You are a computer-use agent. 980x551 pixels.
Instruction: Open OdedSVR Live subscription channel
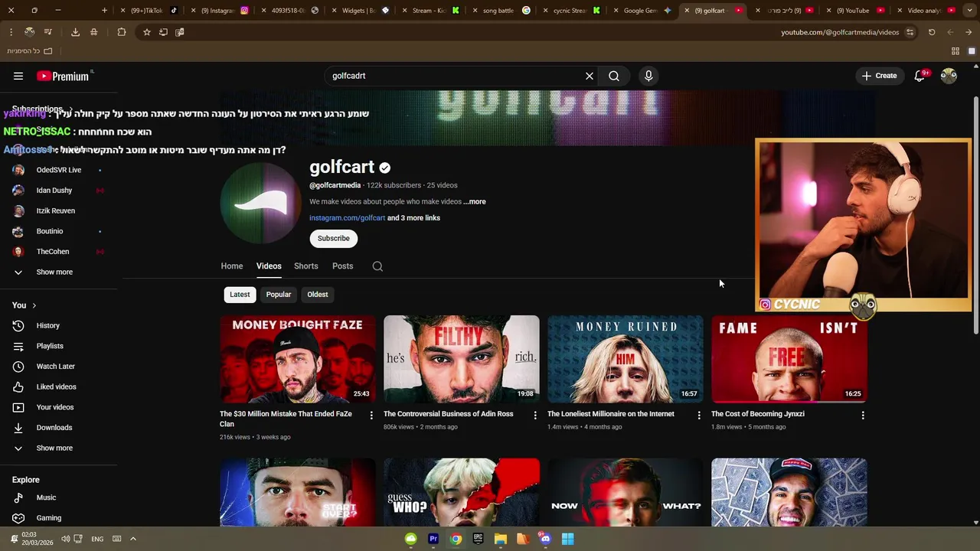pos(59,170)
